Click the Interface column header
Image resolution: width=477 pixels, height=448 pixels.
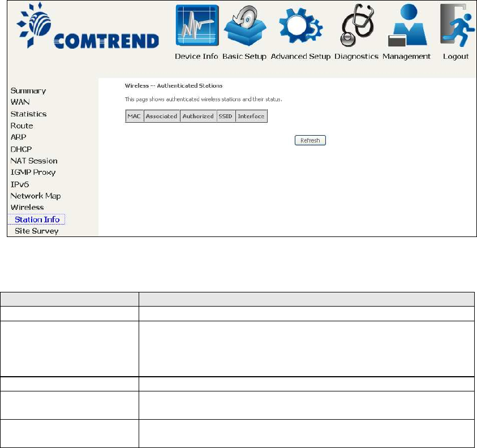251,116
